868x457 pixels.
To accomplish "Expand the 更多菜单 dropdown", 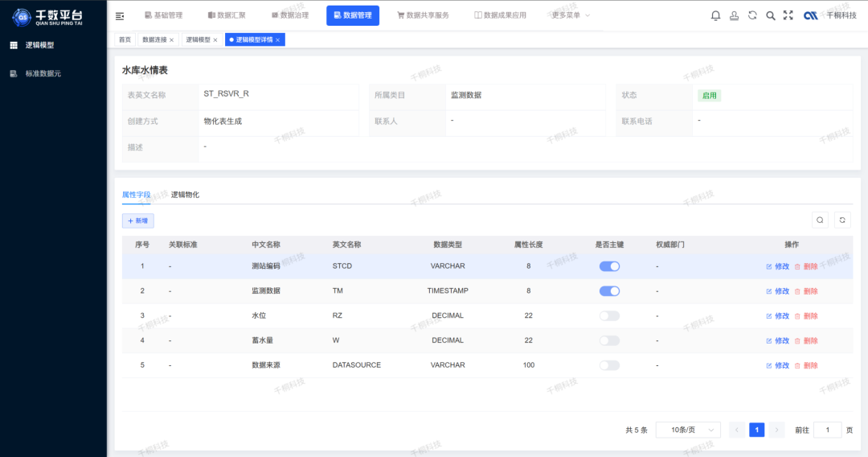I will coord(571,15).
